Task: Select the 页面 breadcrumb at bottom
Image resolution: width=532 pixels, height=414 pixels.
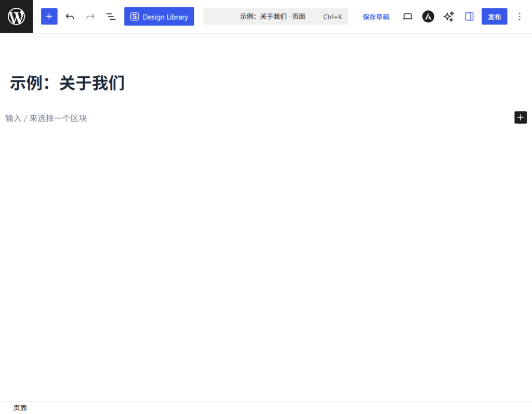Action: pos(20,408)
